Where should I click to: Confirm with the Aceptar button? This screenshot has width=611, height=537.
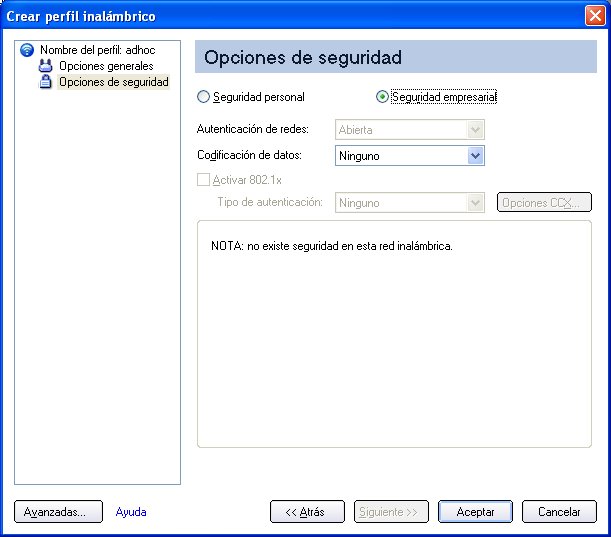point(475,512)
